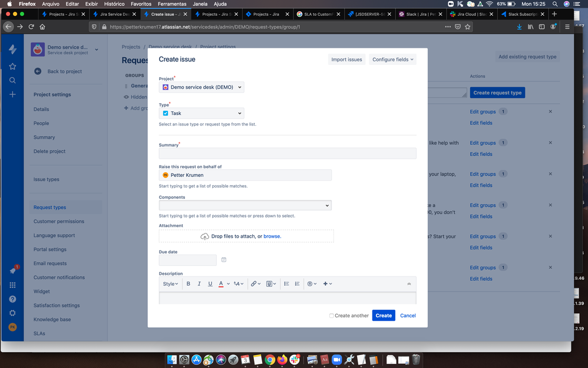Open search in the Jira sidebar
The width and height of the screenshot is (588, 368).
[12, 80]
